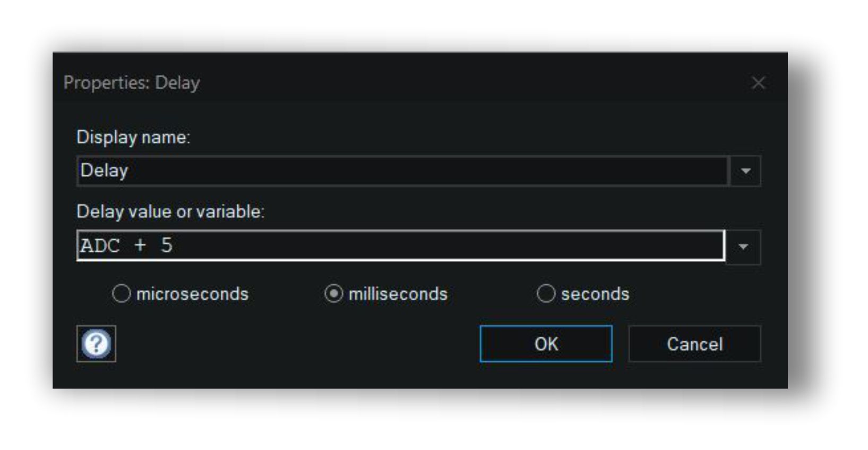The width and height of the screenshot is (868, 450).
Task: Click the seconds text label
Action: point(595,294)
